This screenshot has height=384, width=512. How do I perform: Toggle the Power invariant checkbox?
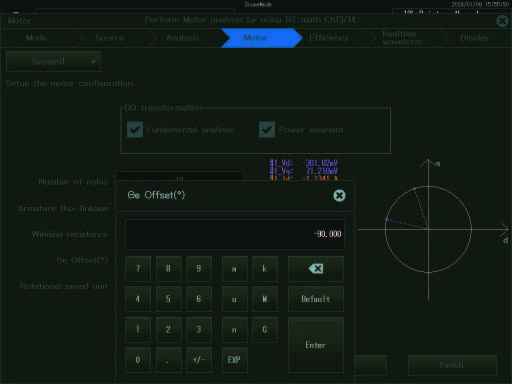pyautogui.click(x=267, y=130)
